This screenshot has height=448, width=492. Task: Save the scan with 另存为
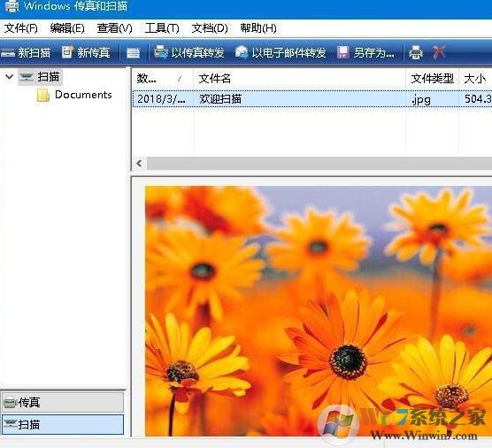(365, 52)
